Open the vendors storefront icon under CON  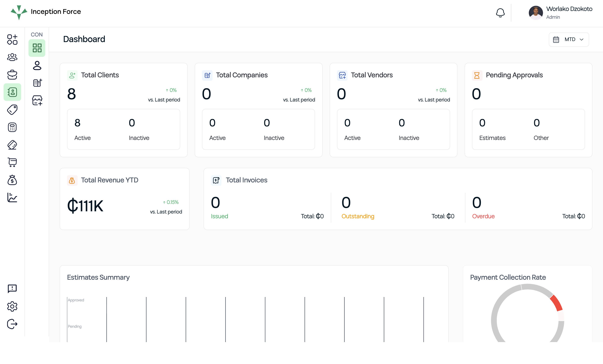(37, 100)
